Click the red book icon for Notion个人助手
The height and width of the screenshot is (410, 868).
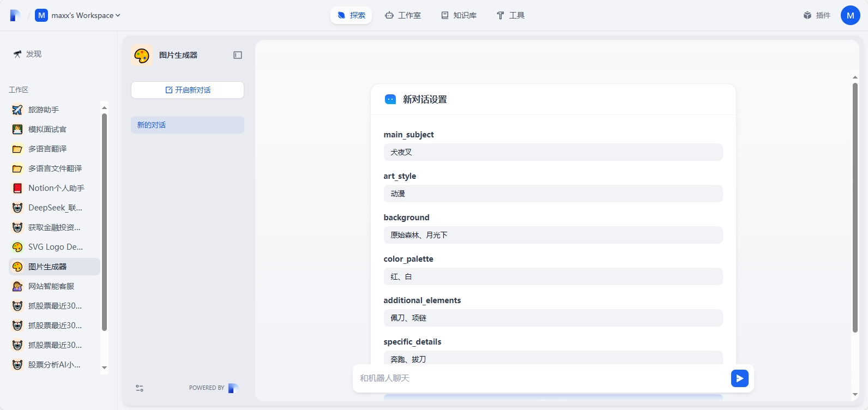point(17,188)
